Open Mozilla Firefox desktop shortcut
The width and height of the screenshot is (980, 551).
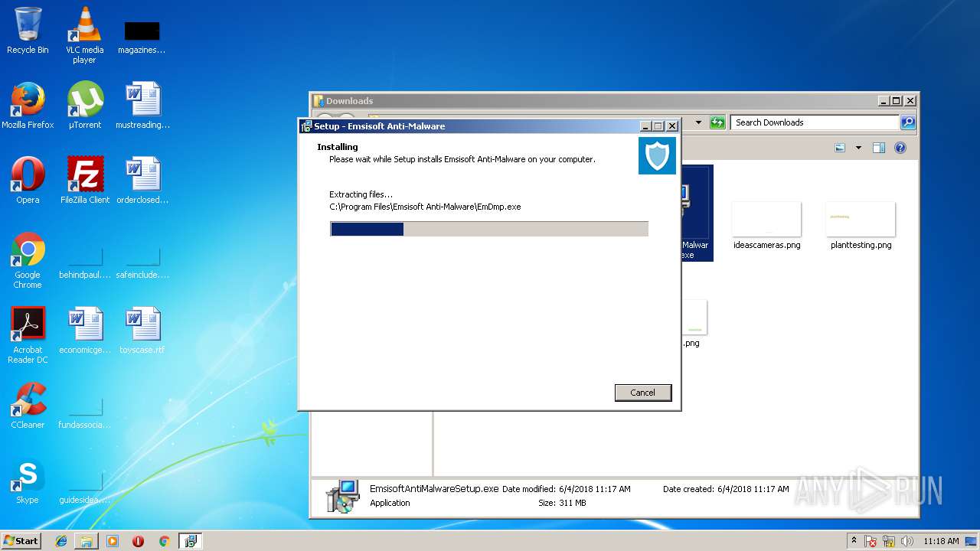[x=28, y=106]
